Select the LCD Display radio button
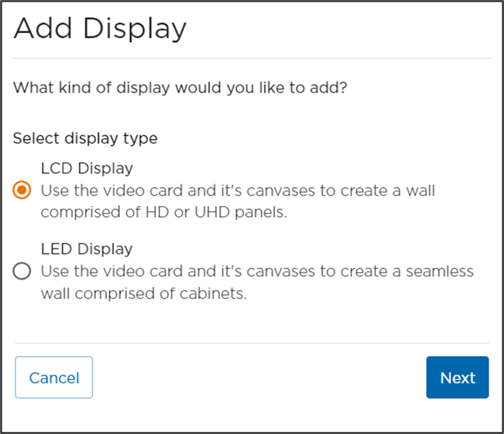504x434 pixels. click(x=21, y=190)
